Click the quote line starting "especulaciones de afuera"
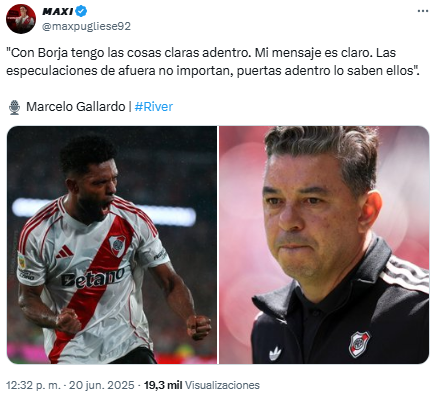This screenshot has width=441, height=403. tap(213, 71)
